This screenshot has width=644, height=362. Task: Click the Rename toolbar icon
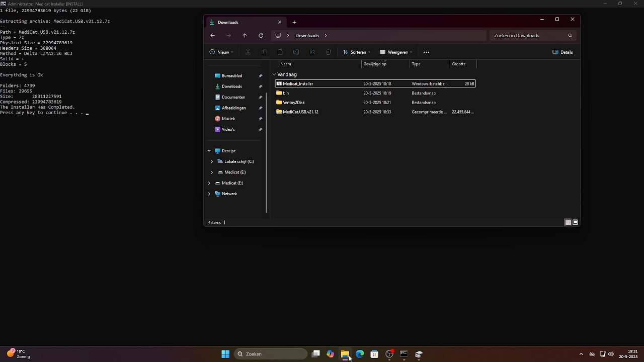click(x=296, y=52)
